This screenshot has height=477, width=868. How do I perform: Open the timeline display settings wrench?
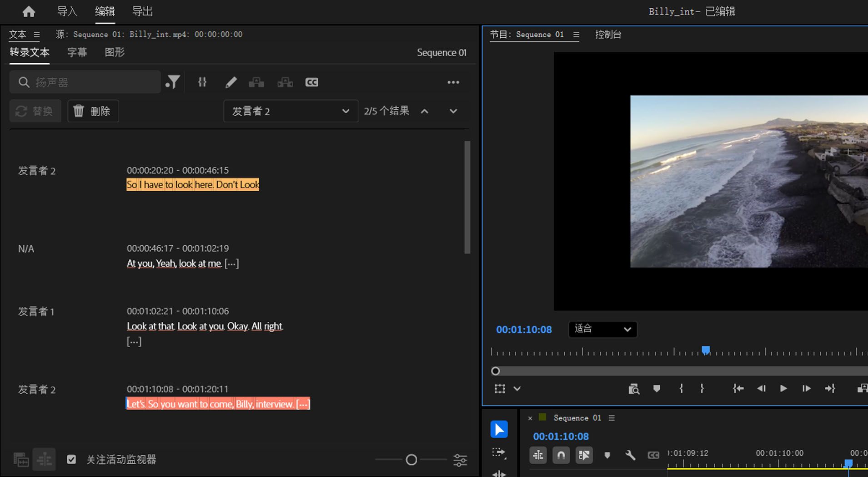click(631, 455)
